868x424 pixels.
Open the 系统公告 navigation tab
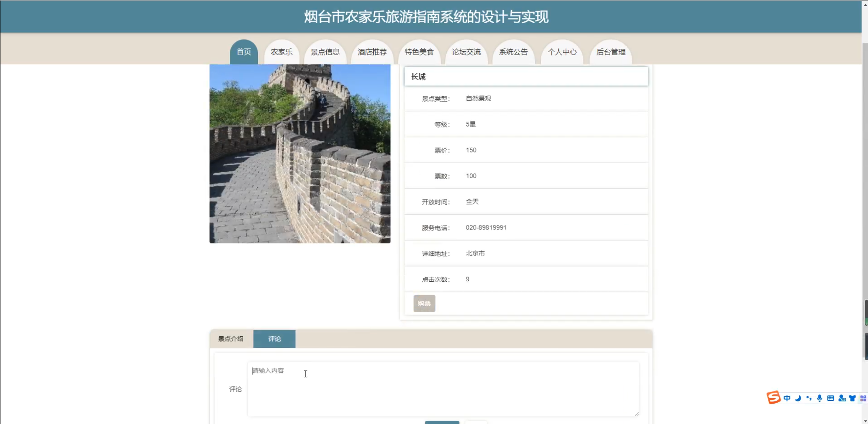(x=514, y=52)
